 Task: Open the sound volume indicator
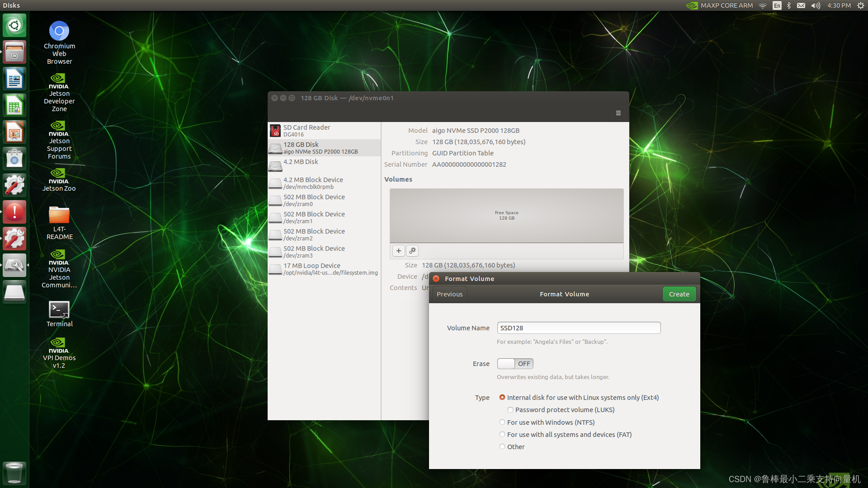click(x=816, y=5)
